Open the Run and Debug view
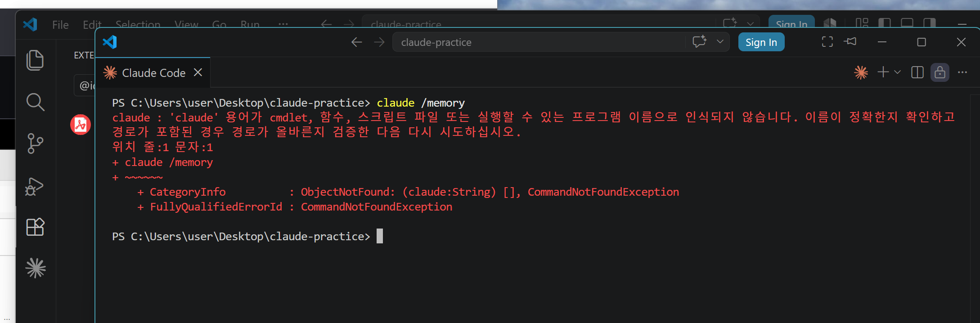980x323 pixels. 35,186
